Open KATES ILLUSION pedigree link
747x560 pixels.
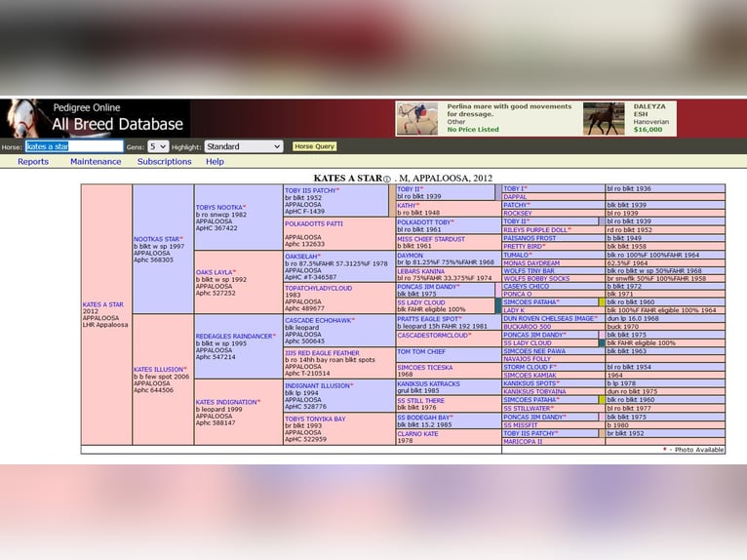[159, 370]
